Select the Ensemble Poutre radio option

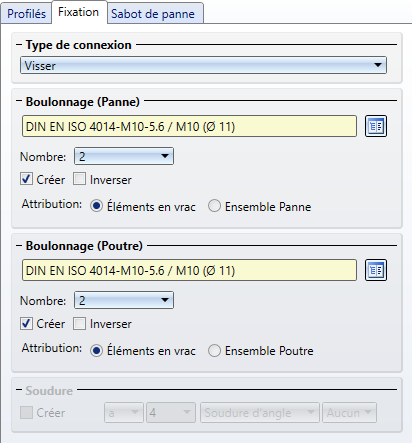(x=214, y=351)
